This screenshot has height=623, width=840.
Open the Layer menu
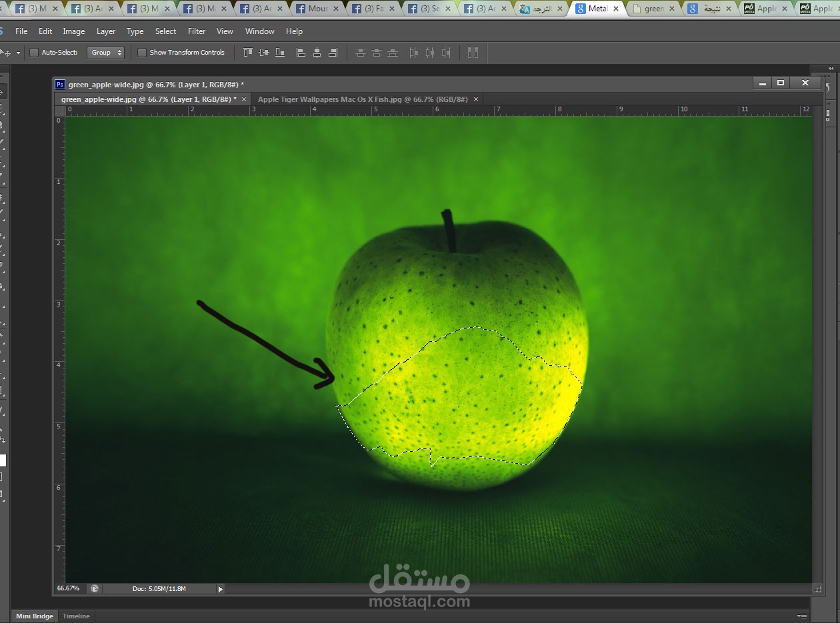(x=106, y=31)
